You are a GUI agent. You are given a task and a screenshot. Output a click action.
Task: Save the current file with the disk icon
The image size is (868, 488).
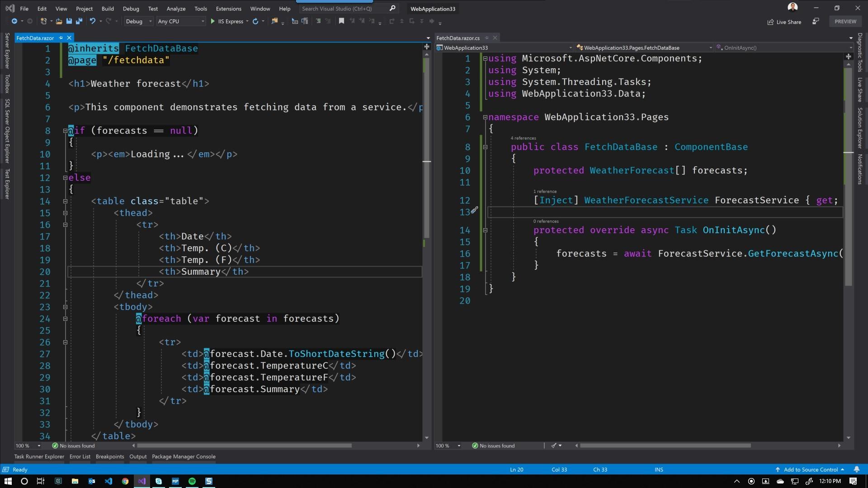pyautogui.click(x=69, y=21)
